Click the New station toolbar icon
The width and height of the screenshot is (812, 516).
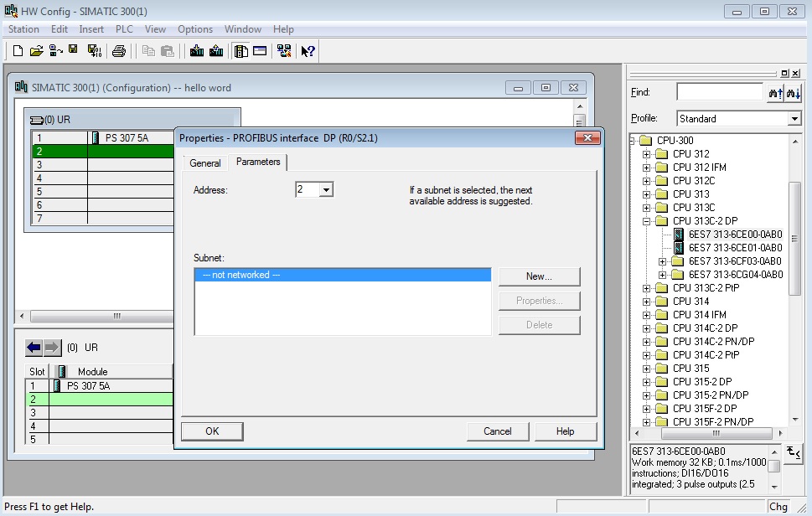pyautogui.click(x=17, y=51)
